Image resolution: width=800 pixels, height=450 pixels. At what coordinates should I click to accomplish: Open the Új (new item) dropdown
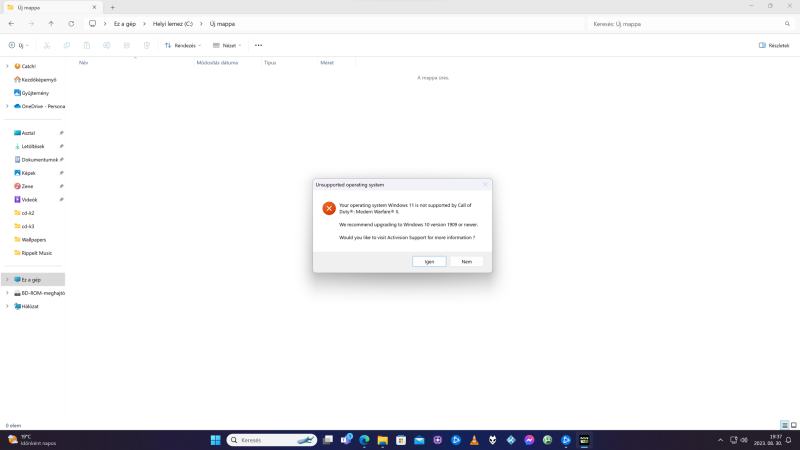pos(18,45)
